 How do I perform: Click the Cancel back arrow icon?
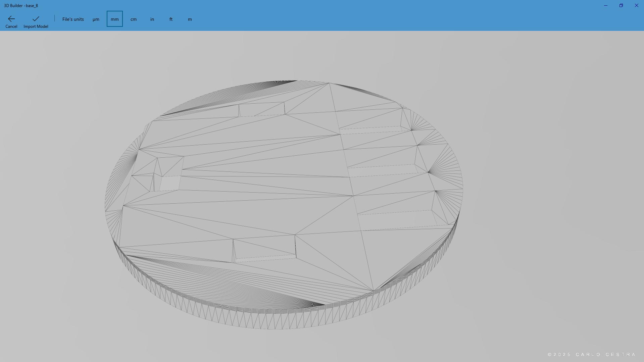click(11, 19)
